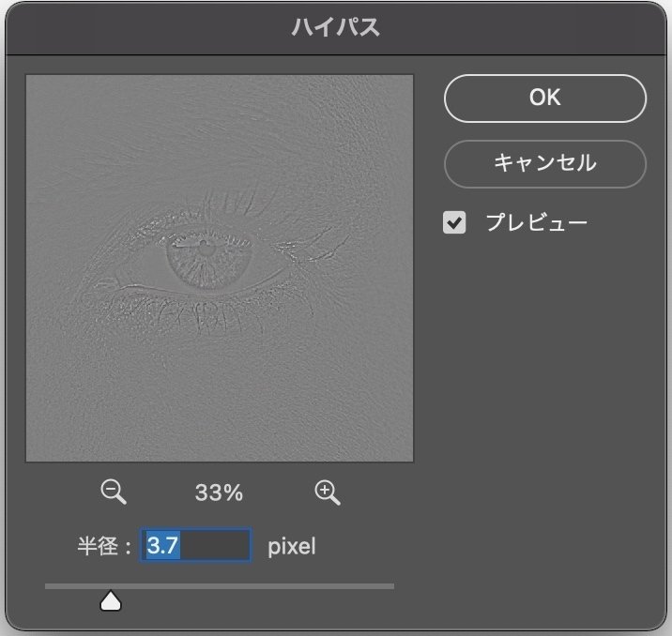Confirm the filter with OK
672x636 pixels.
[545, 98]
